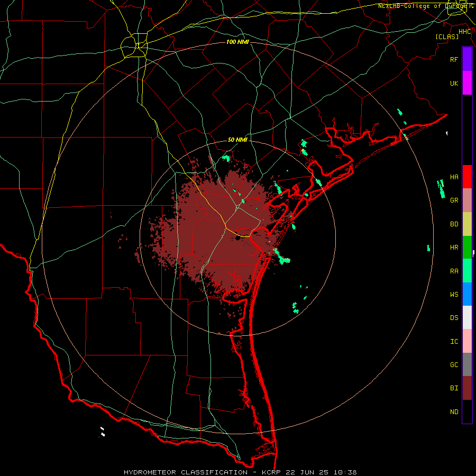Click the Hydrometeor Classification KCRP caption

click(240, 472)
